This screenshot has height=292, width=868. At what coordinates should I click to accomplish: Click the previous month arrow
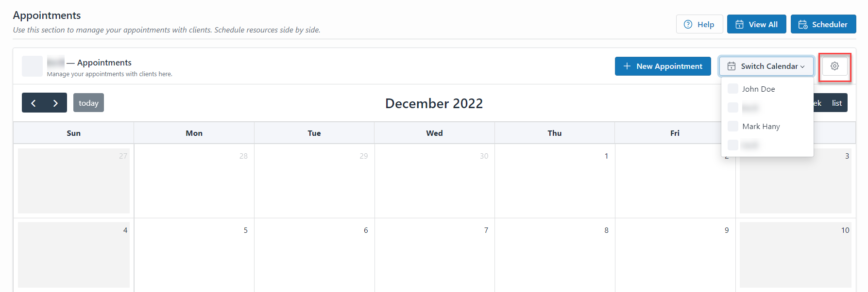(x=33, y=102)
